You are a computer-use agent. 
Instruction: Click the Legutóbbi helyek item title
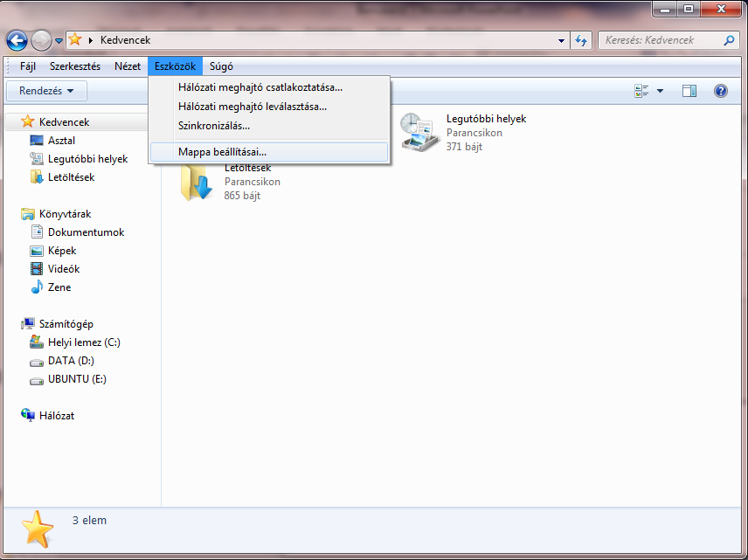tap(486, 119)
